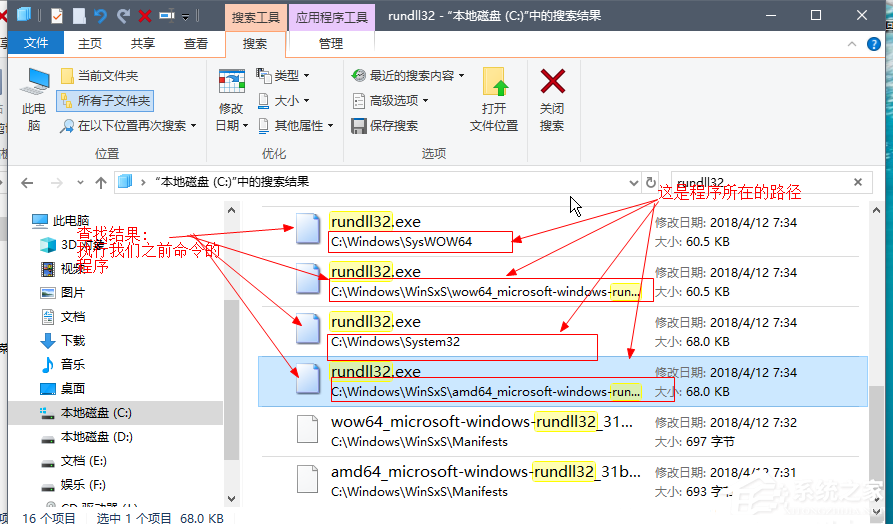Click Application Tools (应用程序工具) contextual tab
The width and height of the screenshot is (893, 524).
(331, 17)
